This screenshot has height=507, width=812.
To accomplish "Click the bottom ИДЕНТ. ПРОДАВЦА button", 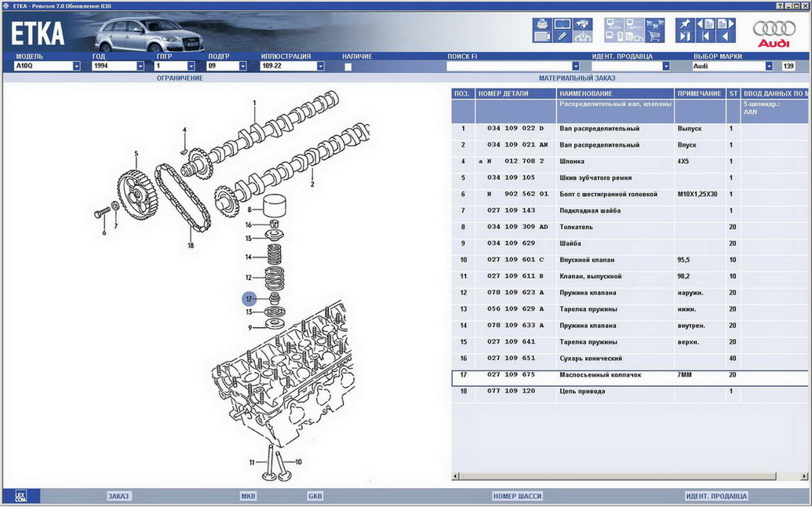I will (x=717, y=496).
